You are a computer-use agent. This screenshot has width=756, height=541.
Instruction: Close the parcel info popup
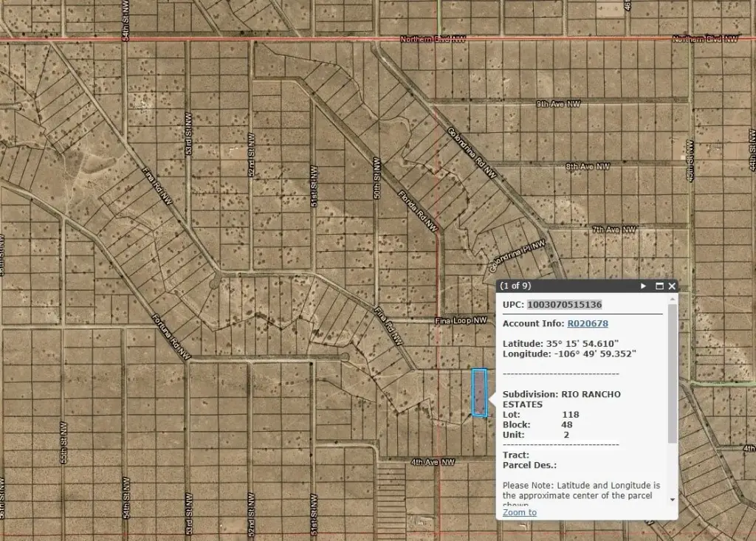click(672, 286)
